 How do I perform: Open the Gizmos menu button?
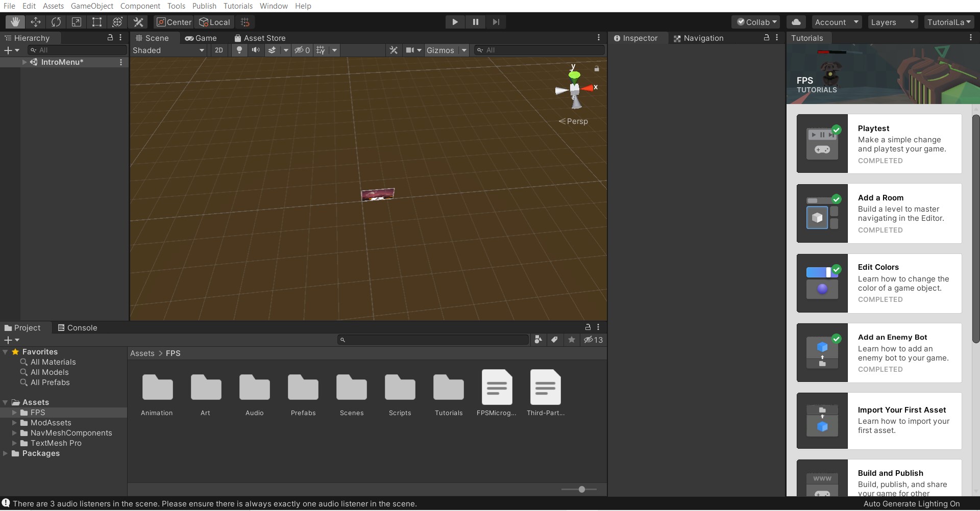pos(440,50)
